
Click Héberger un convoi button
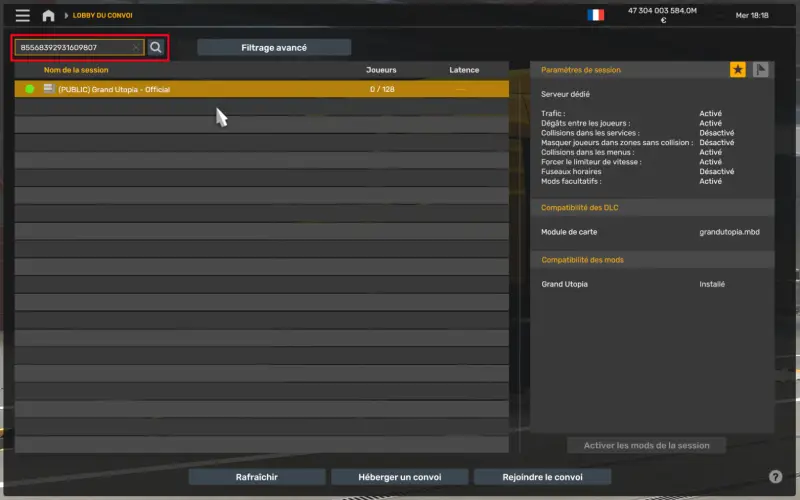click(x=399, y=477)
